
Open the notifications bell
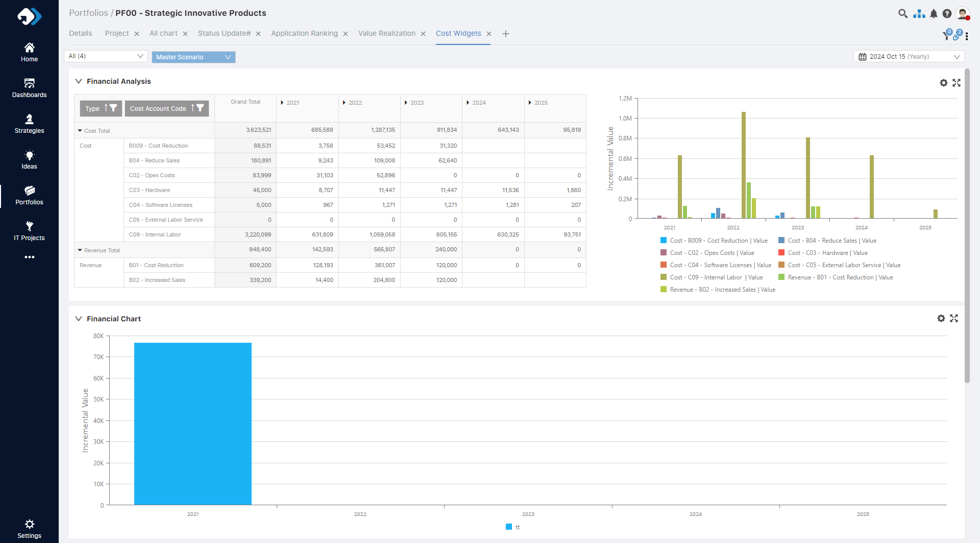(934, 14)
